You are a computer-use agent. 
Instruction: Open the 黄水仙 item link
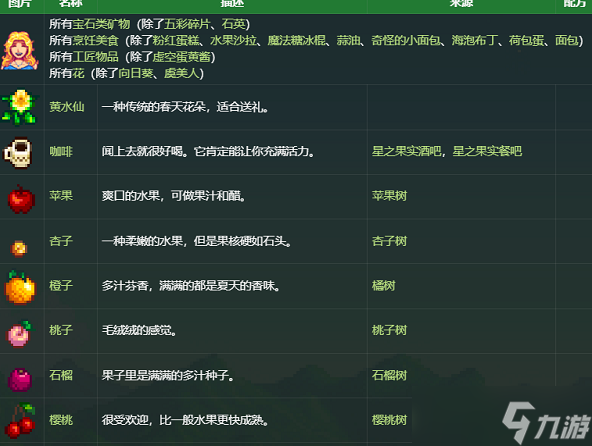[67, 107]
